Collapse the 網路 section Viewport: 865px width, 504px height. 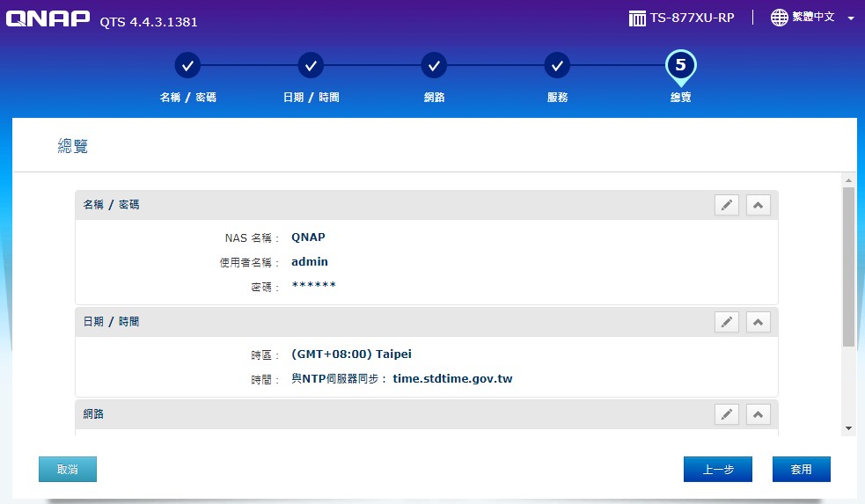pos(758,414)
